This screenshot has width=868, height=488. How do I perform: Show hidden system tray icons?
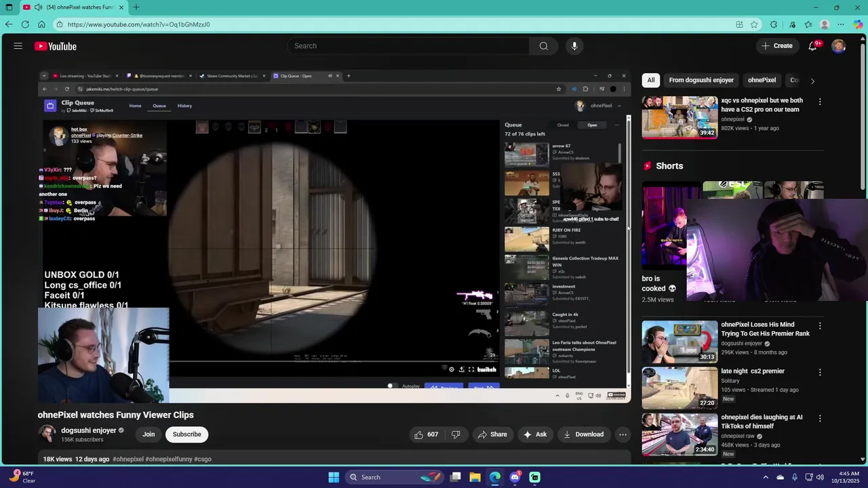[766, 477]
